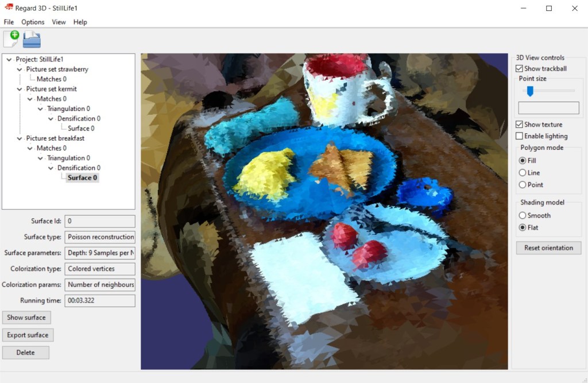
Task: Click the Surface type field
Action: pyautogui.click(x=100, y=237)
